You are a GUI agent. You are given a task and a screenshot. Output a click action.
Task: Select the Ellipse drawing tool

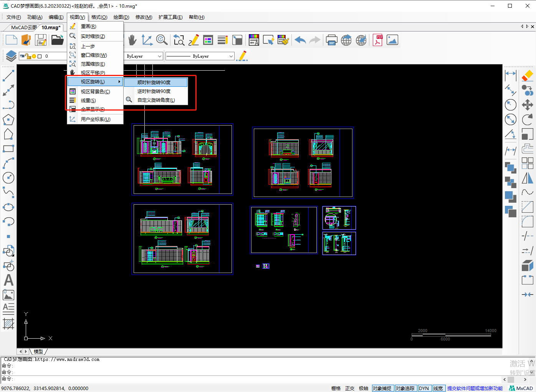(x=8, y=207)
